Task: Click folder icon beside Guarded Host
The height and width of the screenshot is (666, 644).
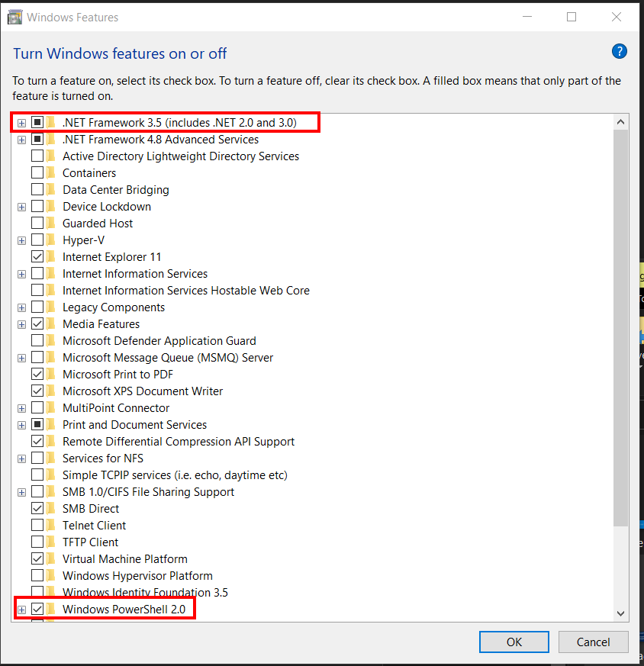Action: pos(51,223)
